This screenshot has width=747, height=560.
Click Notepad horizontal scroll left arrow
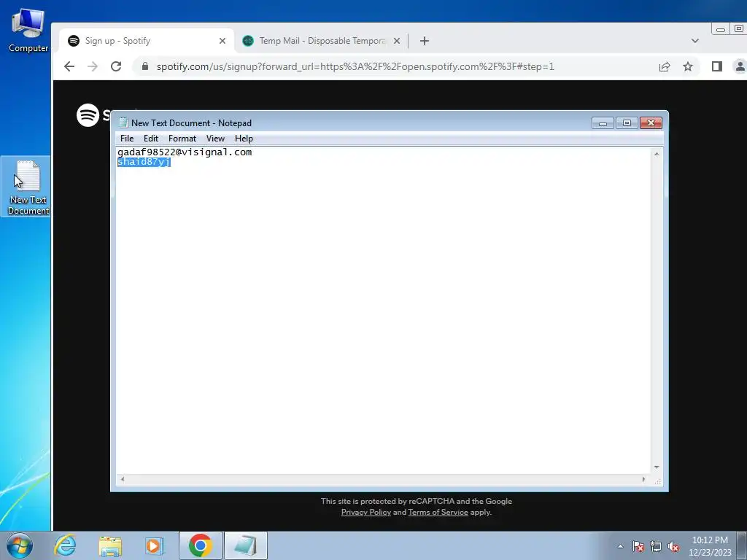coord(123,479)
